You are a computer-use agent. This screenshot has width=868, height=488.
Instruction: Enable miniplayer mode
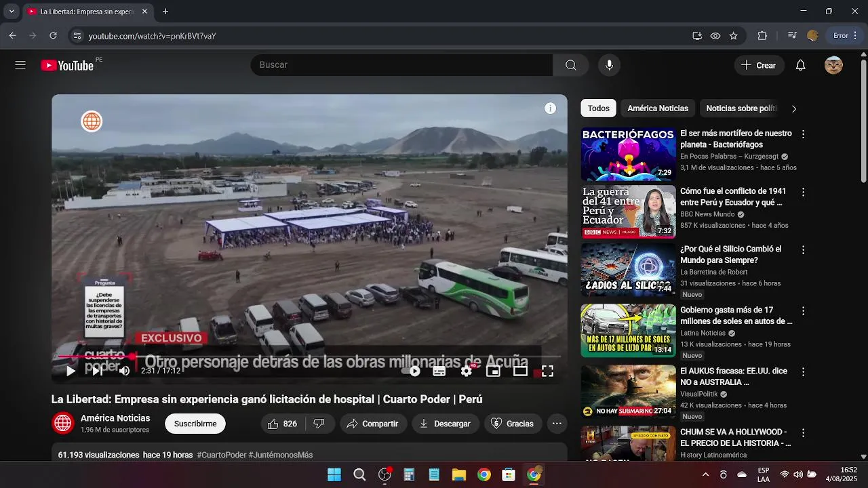click(494, 371)
